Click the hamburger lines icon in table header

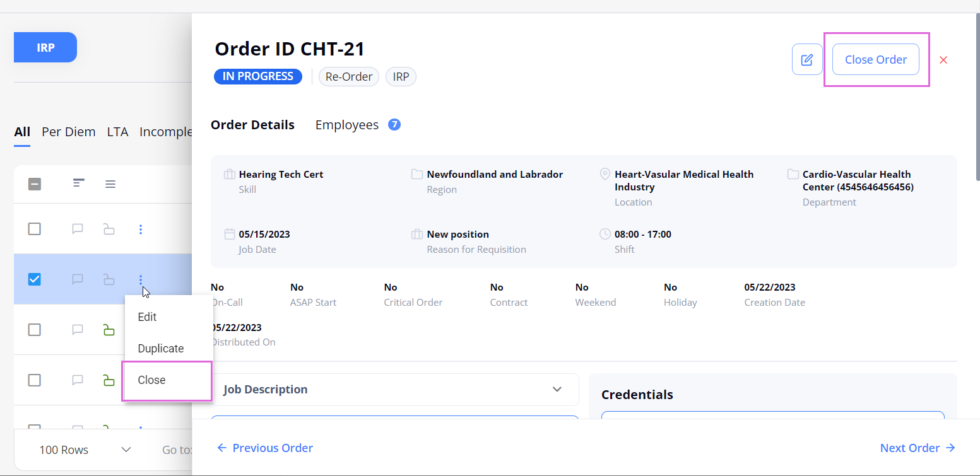point(110,184)
